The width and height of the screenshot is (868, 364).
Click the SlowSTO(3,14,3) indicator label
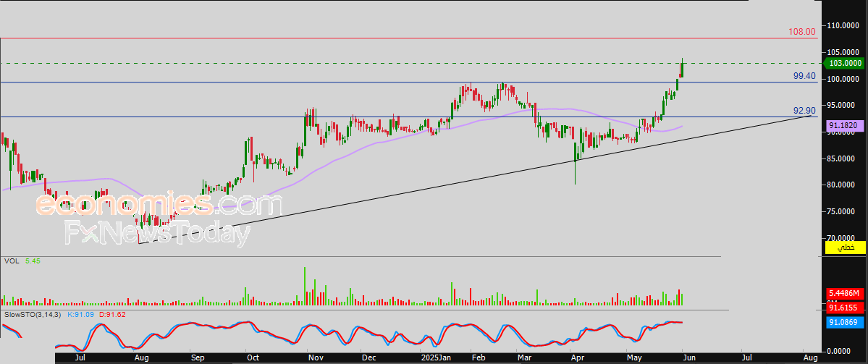point(33,314)
